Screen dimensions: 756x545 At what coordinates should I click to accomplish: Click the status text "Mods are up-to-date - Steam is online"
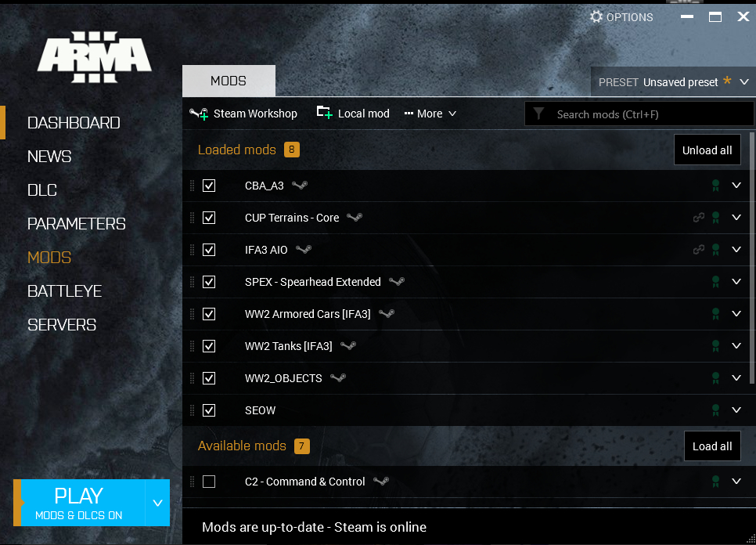pos(314,527)
